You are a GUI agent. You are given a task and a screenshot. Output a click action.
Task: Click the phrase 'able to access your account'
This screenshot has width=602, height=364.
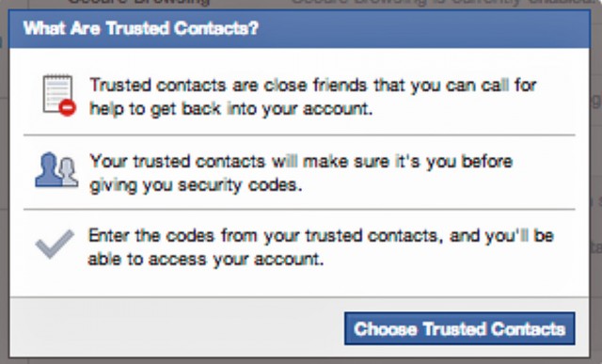point(206,260)
